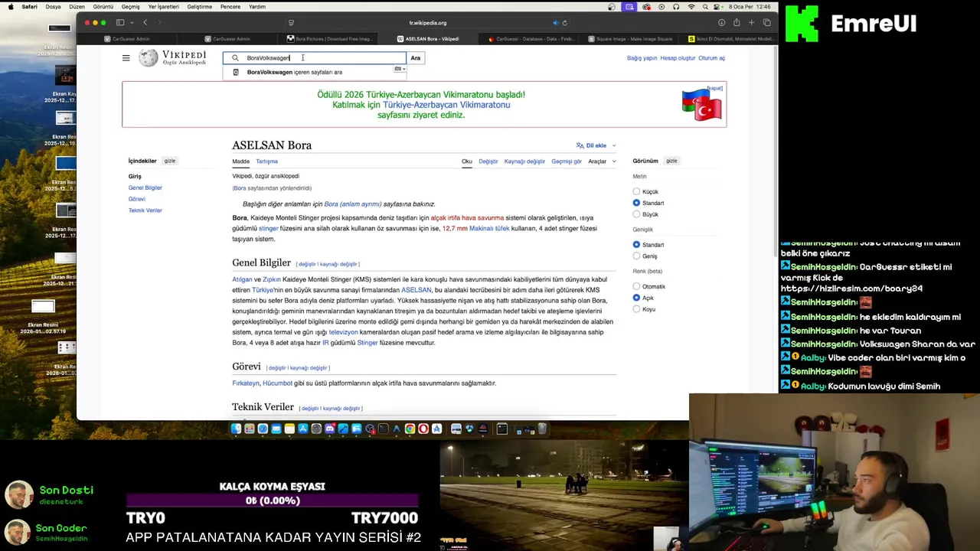Open the Safari Dosya menu
The image size is (980, 551).
click(x=53, y=7)
